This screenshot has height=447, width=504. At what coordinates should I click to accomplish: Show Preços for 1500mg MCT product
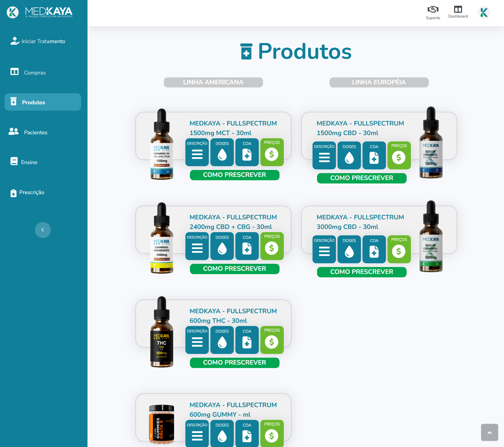click(272, 152)
